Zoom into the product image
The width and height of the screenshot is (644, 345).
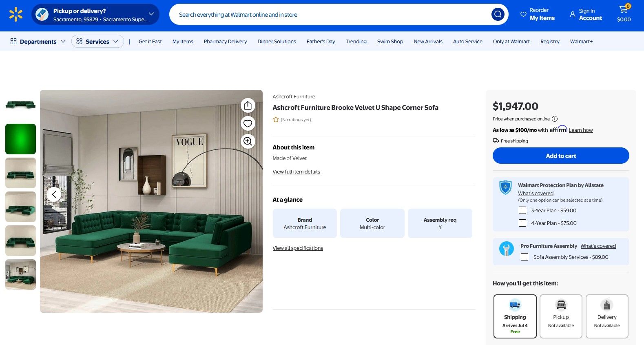tap(248, 141)
